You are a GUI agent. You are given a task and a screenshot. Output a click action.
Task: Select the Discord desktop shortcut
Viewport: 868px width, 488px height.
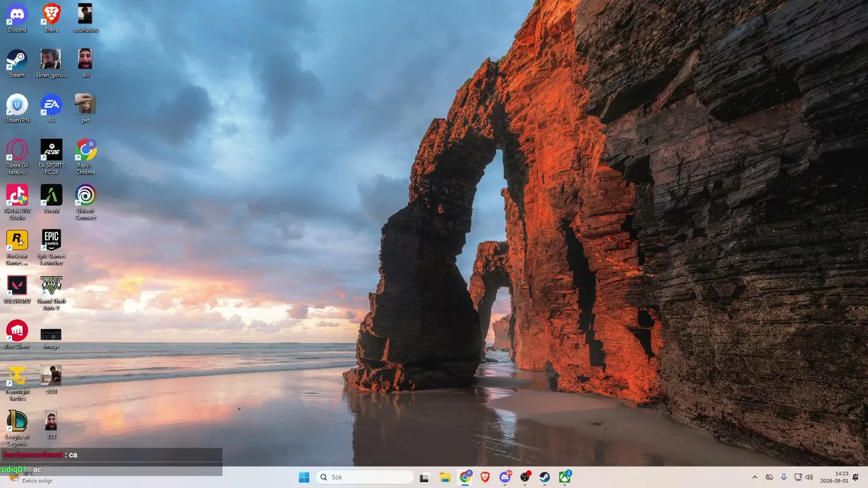point(17,18)
